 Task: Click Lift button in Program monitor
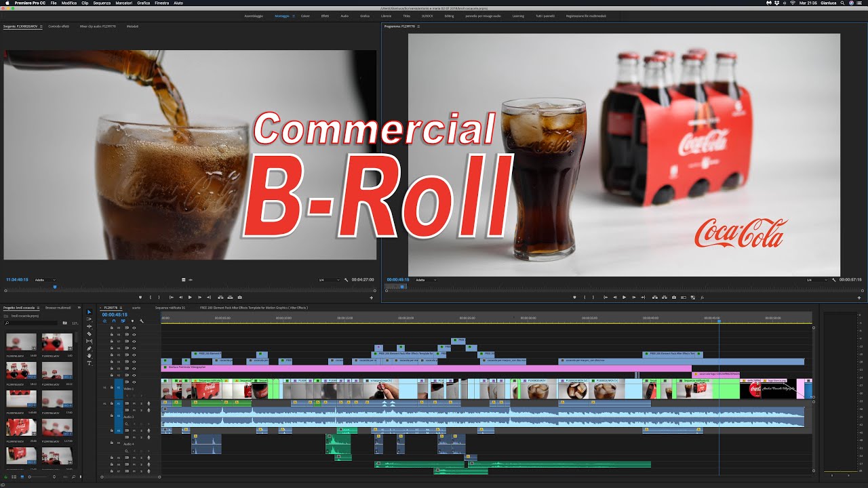click(654, 297)
